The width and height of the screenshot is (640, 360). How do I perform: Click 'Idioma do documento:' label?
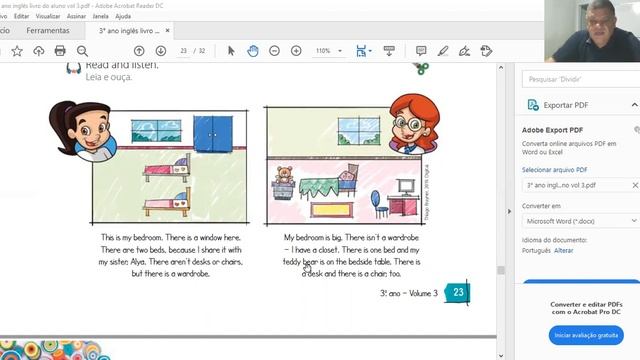pos(554,240)
